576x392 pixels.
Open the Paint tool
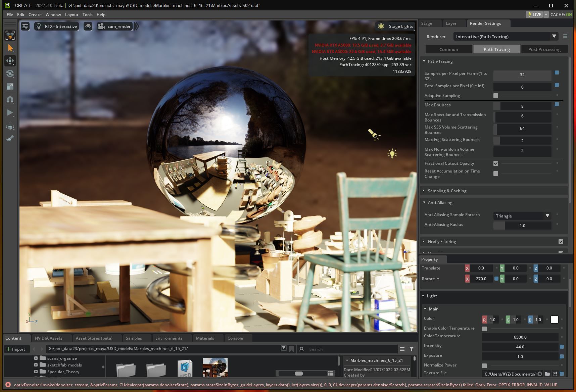[10, 138]
